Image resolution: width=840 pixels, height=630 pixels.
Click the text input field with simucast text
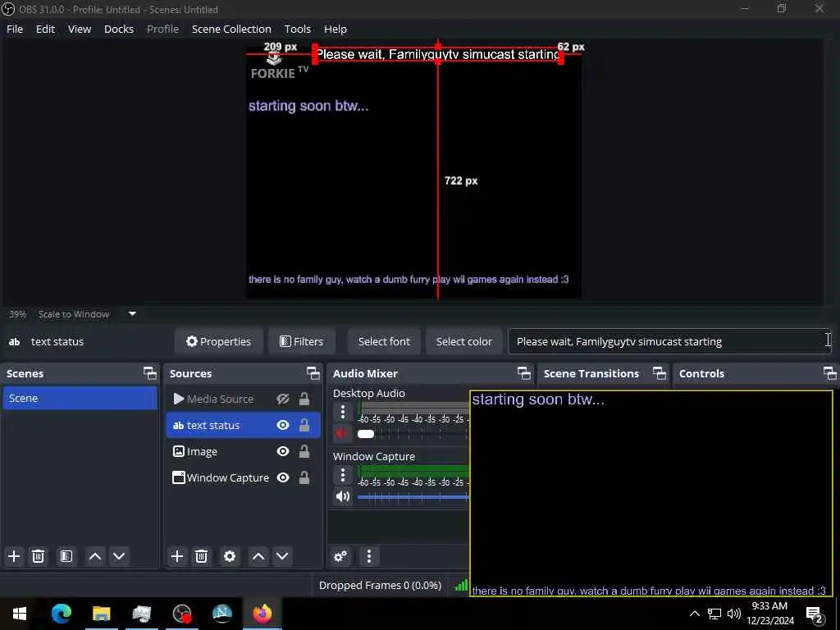[x=669, y=341]
